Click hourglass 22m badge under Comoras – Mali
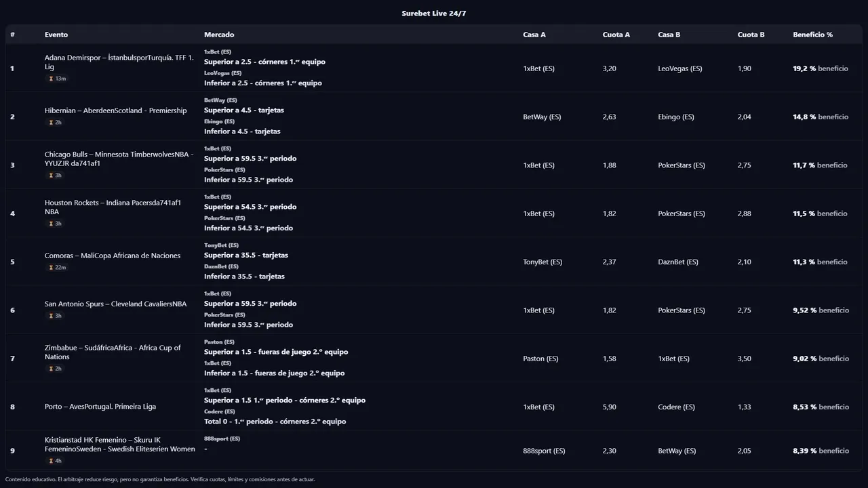The image size is (868, 488). click(x=57, y=268)
